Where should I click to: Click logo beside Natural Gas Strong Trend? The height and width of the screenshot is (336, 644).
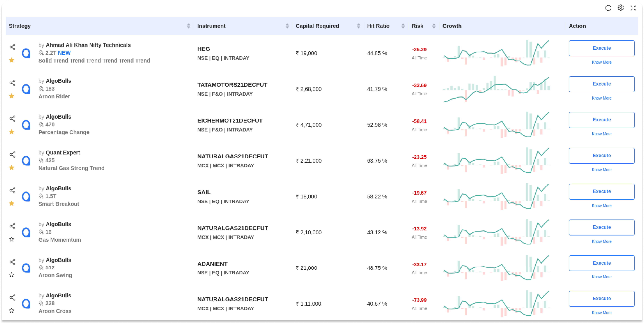26,161
